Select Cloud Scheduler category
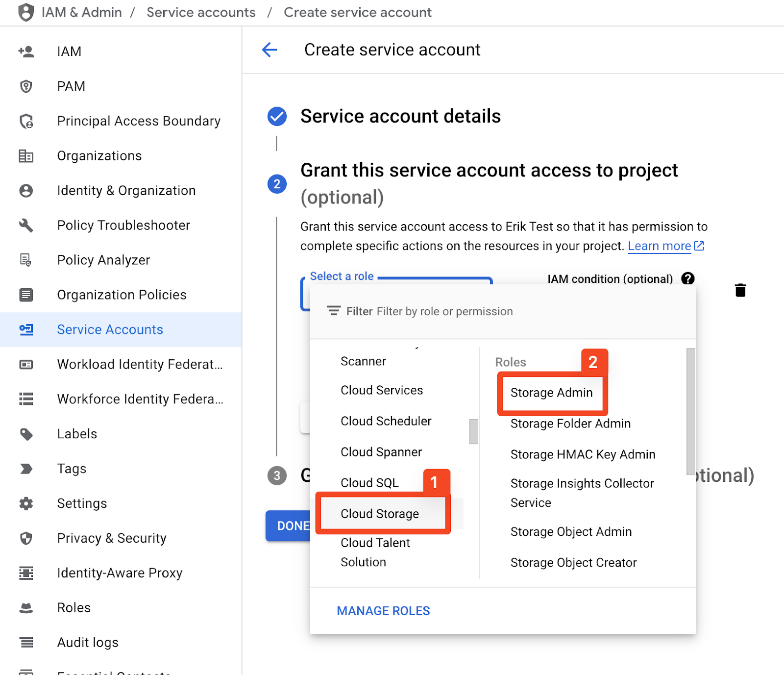Viewport: 784px width, 675px height. coord(386,421)
